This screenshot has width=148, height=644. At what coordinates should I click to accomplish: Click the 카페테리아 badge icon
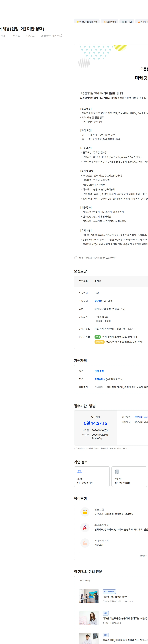[139, 22]
